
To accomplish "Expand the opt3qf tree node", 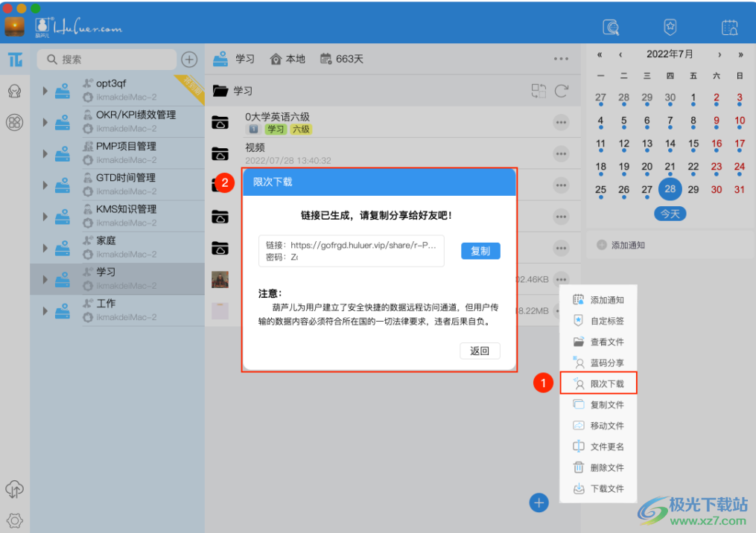I will point(45,91).
